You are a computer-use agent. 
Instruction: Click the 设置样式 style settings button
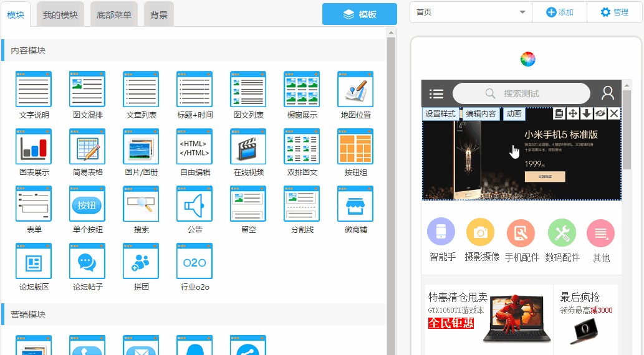(440, 114)
